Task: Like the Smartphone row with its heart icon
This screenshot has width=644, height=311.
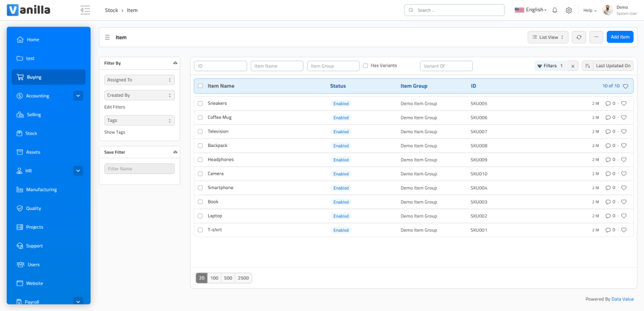Action: click(x=624, y=188)
